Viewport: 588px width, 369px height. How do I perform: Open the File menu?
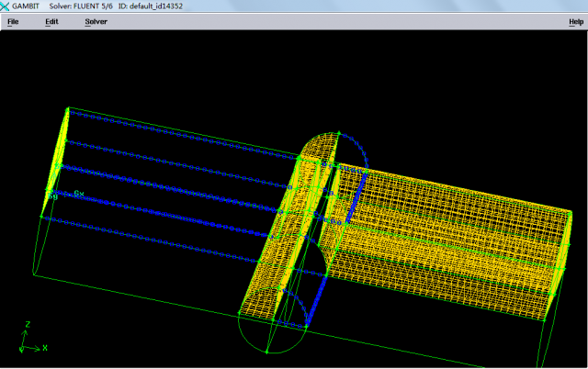(13, 21)
